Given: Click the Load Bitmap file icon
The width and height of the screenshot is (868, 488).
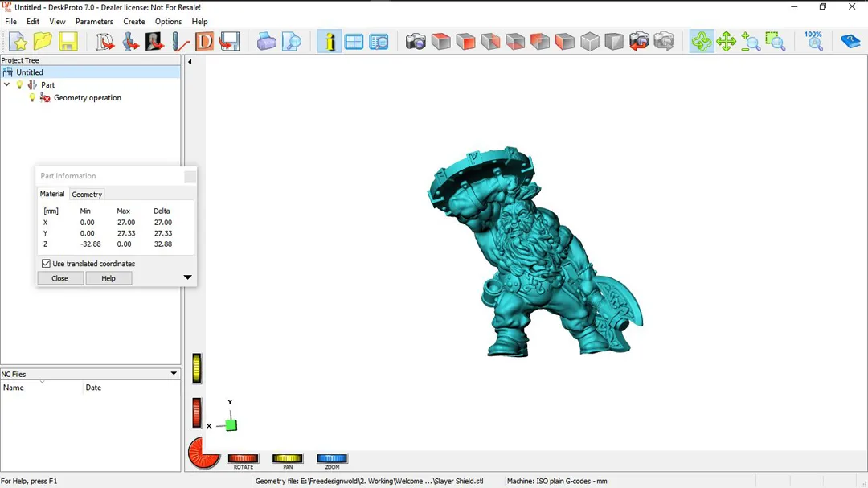Looking at the screenshot, I should pyautogui.click(x=154, y=42).
